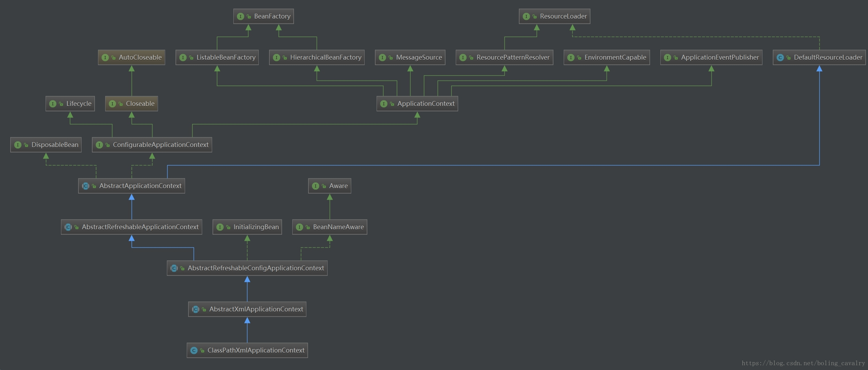Click the blog.csdn.net watermark link
The height and width of the screenshot is (370, 868).
pyautogui.click(x=803, y=363)
